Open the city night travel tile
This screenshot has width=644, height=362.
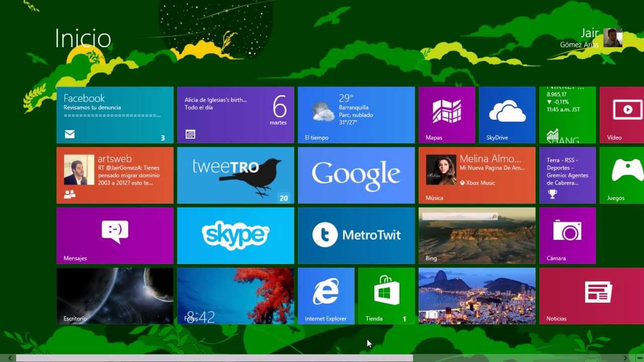pos(477,296)
